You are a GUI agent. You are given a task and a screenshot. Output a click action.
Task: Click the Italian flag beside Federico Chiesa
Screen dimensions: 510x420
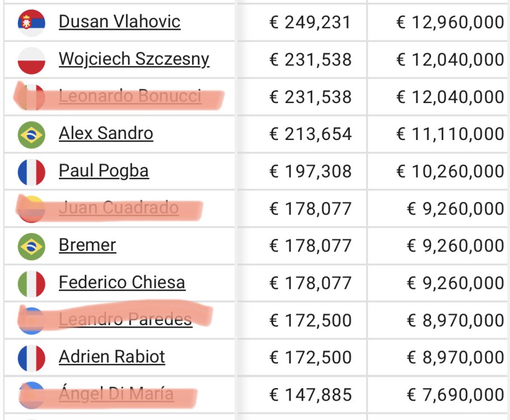[31, 283]
